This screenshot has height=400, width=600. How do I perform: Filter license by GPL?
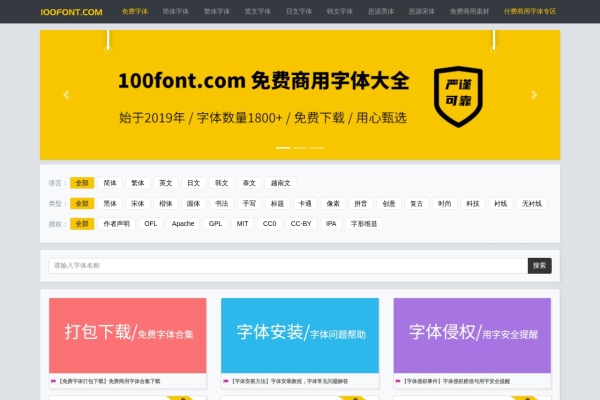pyautogui.click(x=215, y=224)
